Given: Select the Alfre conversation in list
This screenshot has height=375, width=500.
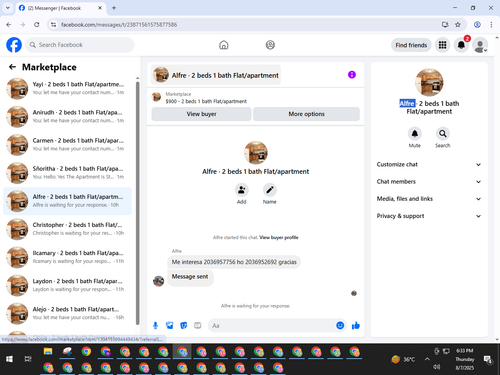Looking at the screenshot, I should pos(68,201).
